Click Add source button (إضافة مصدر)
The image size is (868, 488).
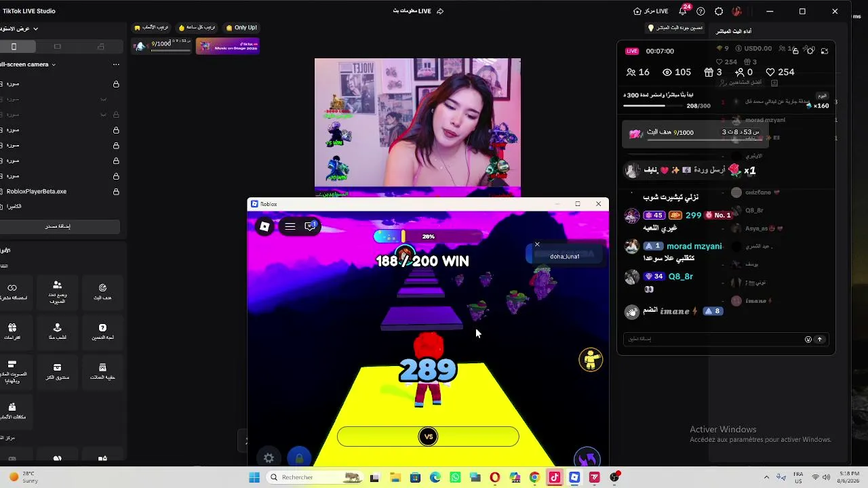(x=58, y=226)
